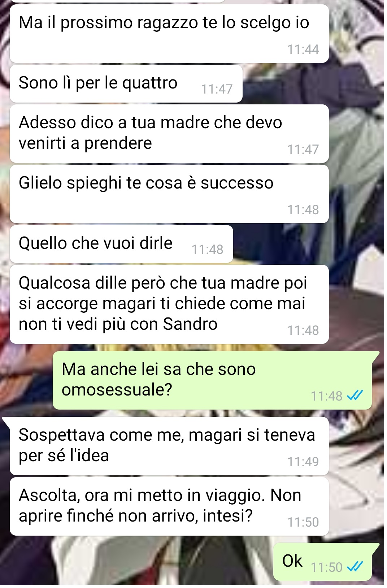Tap the blue read ticks on 'omosessuale?' message
Viewport: 387px width, 588px height.
pos(355,396)
